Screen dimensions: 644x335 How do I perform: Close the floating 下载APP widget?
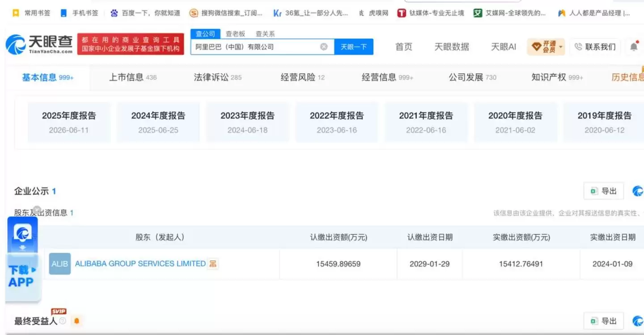(37, 210)
